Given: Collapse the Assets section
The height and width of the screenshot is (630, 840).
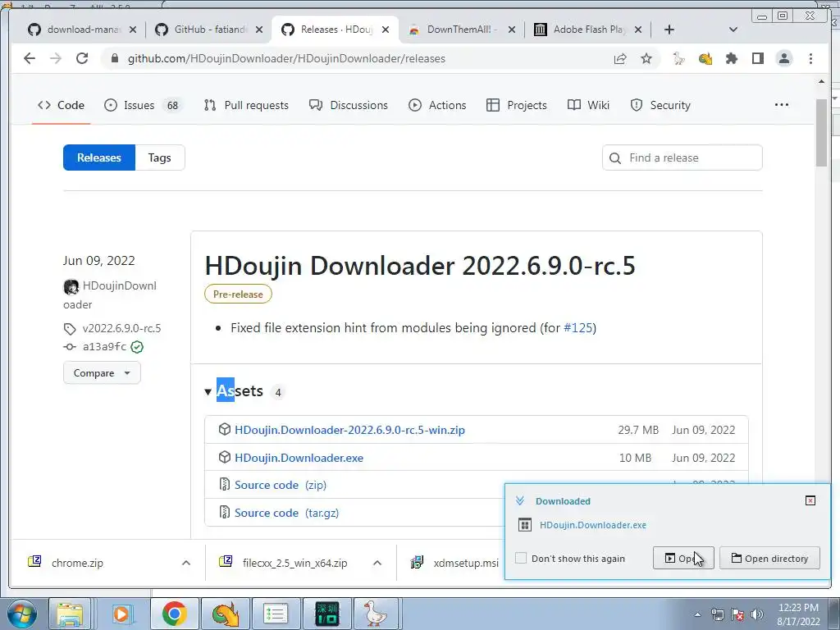Looking at the screenshot, I should pos(208,391).
